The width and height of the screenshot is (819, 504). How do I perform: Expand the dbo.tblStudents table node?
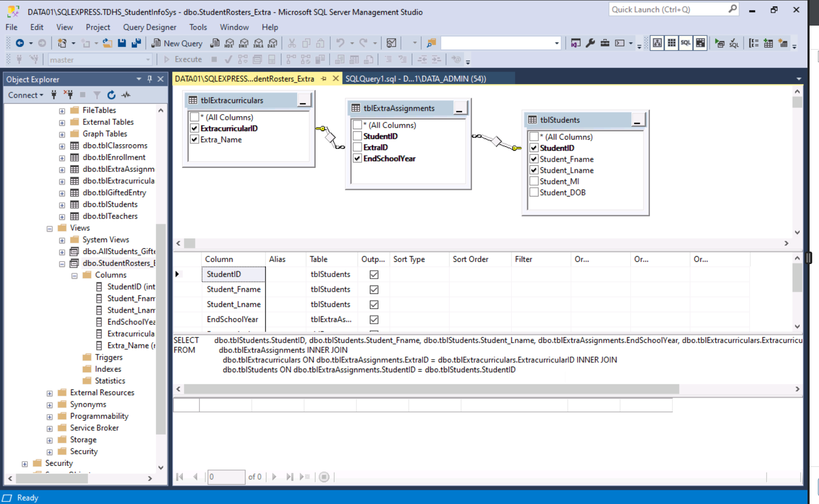pyautogui.click(x=62, y=205)
